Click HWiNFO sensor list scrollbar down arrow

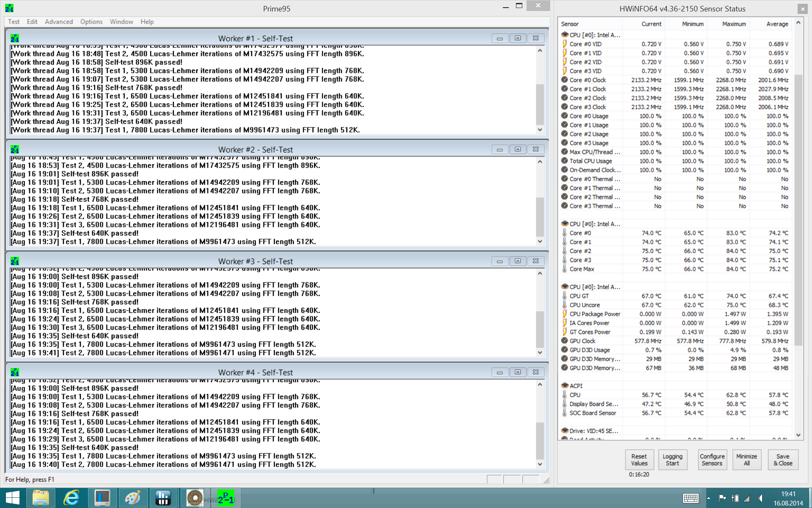click(x=798, y=435)
